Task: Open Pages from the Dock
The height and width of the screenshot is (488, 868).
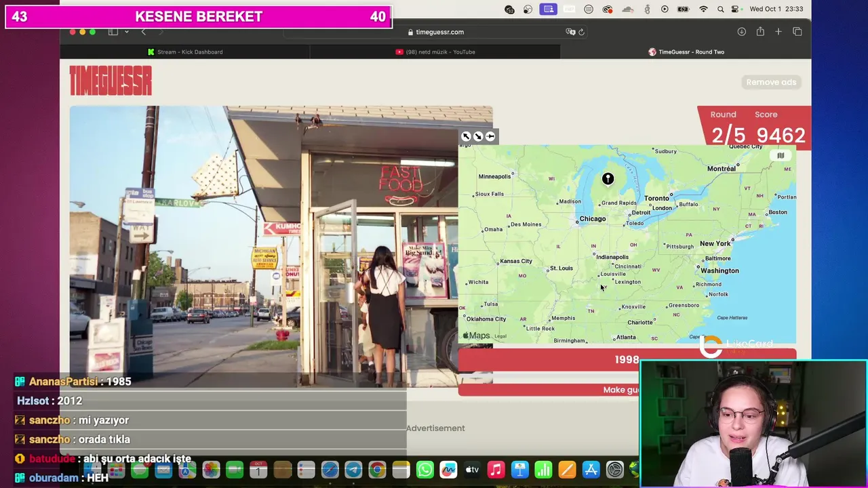Action: pyautogui.click(x=567, y=470)
